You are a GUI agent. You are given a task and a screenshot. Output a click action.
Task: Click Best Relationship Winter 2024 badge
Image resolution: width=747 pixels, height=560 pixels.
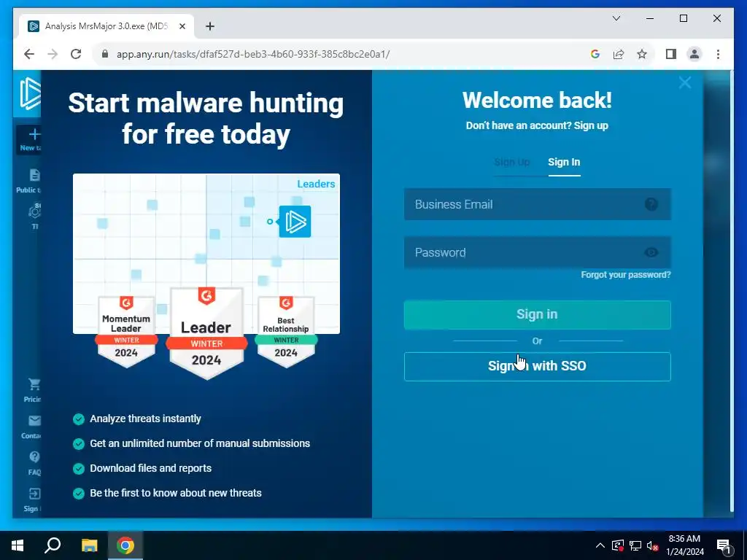[286, 332]
